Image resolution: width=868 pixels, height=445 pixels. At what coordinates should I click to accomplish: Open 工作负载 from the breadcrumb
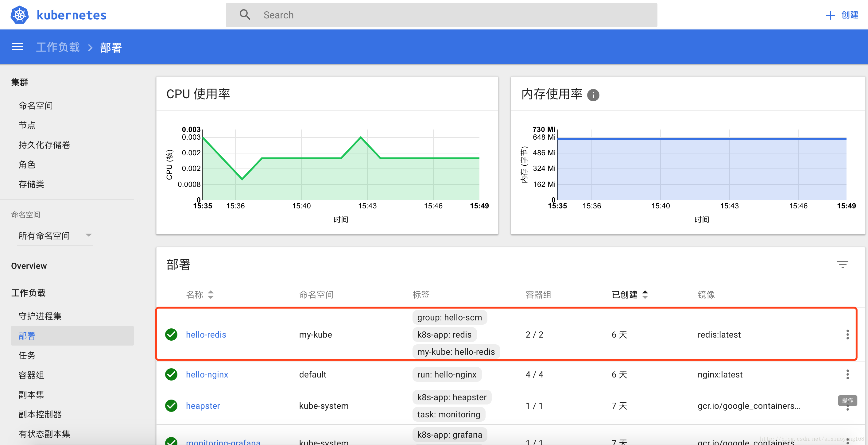tap(58, 47)
